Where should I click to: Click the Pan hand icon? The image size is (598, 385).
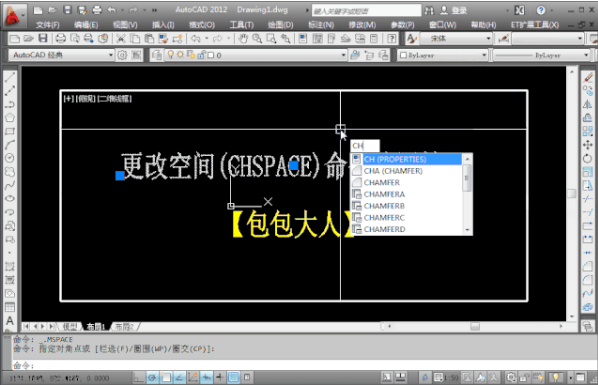pyautogui.click(x=243, y=39)
